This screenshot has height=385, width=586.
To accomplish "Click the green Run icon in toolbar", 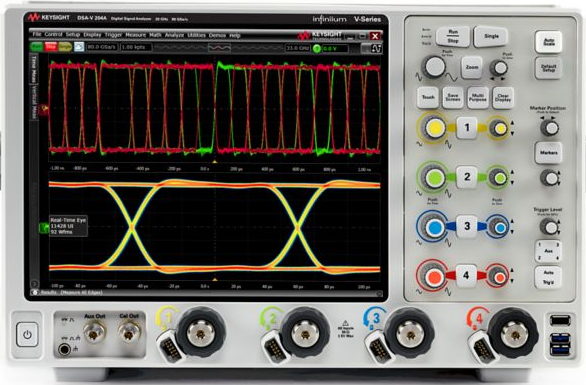I will click(37, 47).
